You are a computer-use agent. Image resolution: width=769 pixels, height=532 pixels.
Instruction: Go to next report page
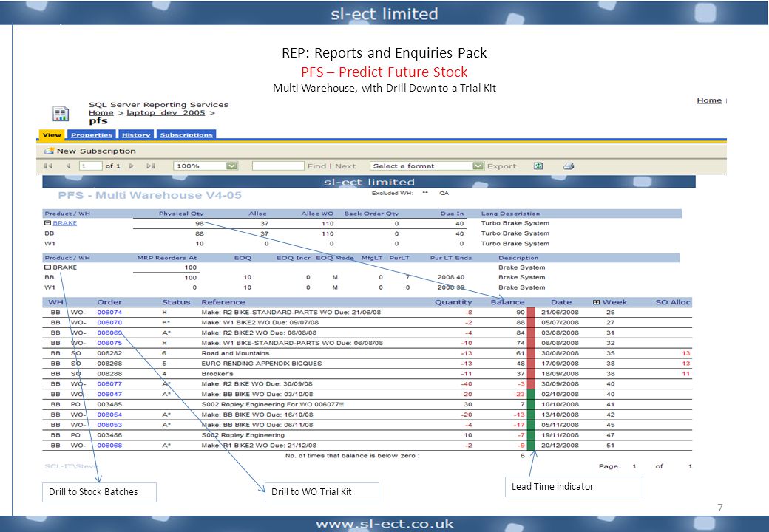(132, 166)
